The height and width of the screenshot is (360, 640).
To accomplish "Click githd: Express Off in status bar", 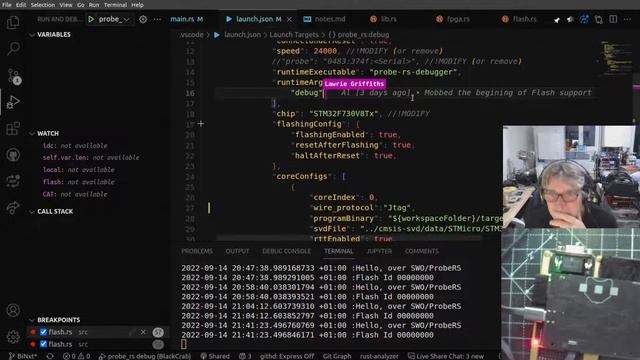I will [287, 356].
